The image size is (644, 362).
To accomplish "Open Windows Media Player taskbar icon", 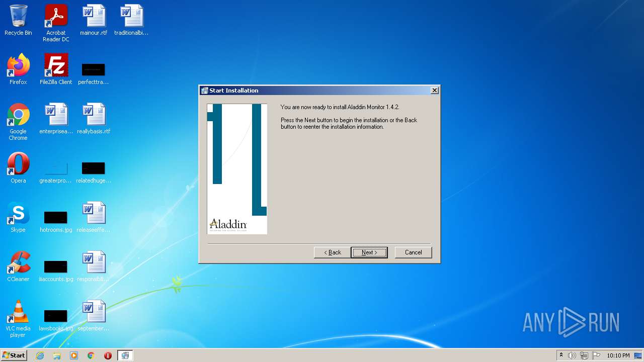I will [74, 355].
